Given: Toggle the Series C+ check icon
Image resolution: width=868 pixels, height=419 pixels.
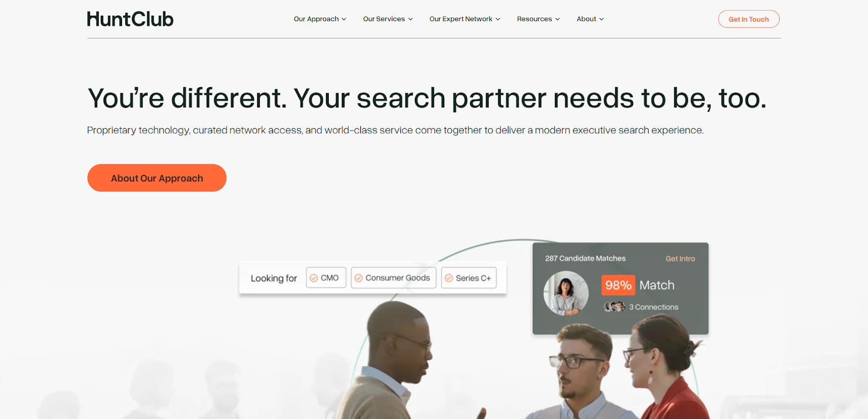Looking at the screenshot, I should click(x=449, y=278).
